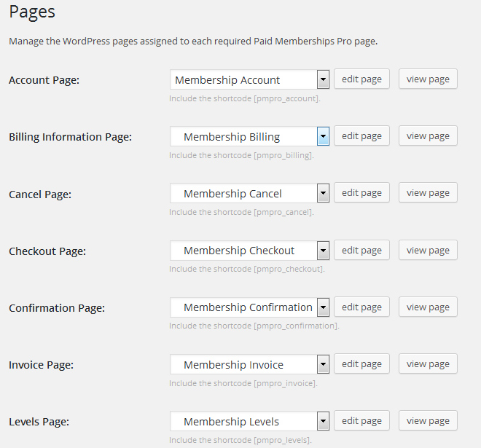Edit the Membership Levels page

click(x=361, y=420)
